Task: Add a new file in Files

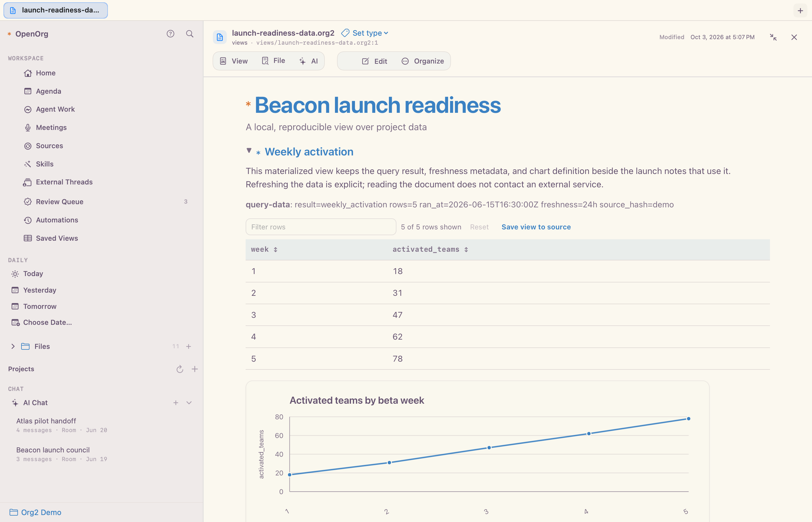Action: coord(189,347)
